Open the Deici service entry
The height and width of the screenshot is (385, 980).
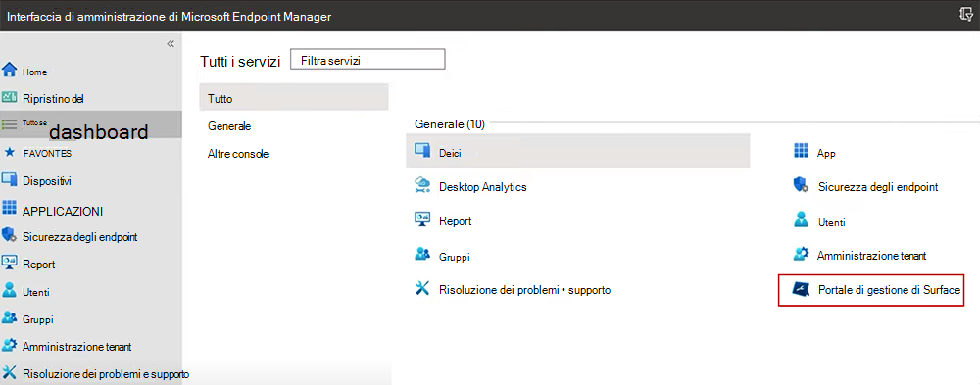(577, 151)
